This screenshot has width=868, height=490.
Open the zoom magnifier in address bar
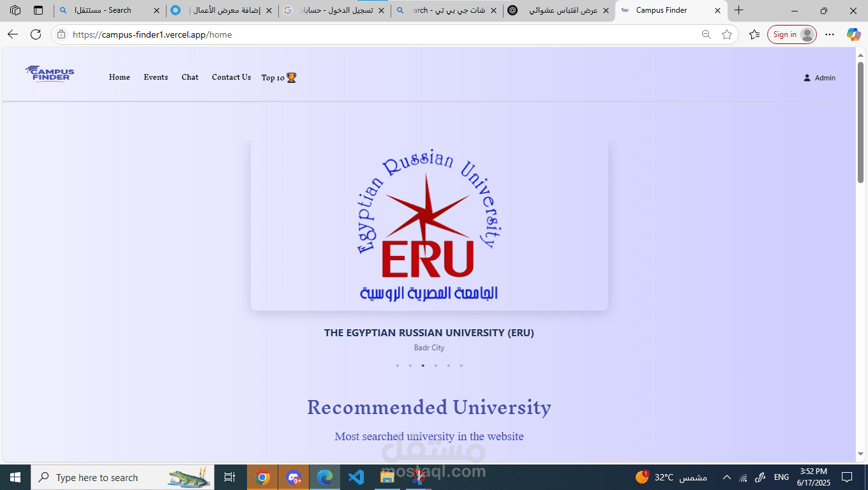[x=707, y=34]
